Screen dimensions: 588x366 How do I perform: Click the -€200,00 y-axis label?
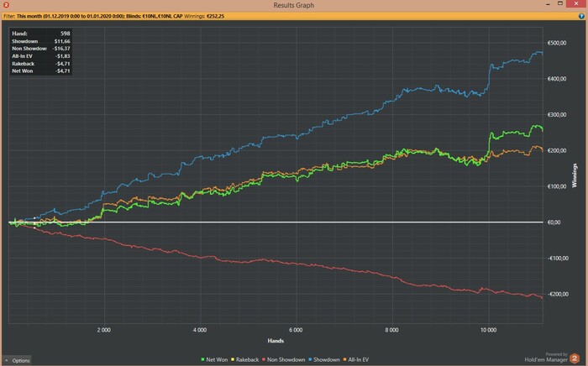pos(558,294)
